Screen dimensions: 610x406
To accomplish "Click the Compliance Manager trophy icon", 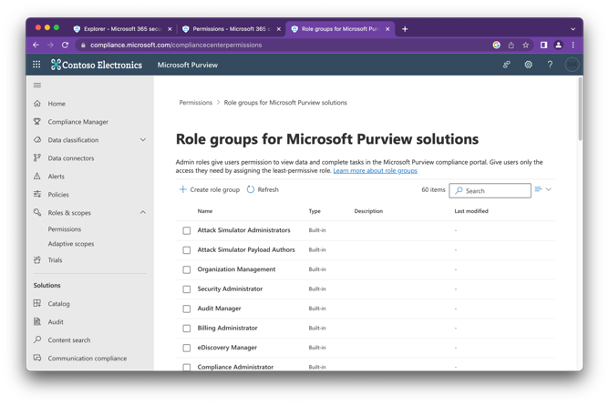I will pos(37,122).
